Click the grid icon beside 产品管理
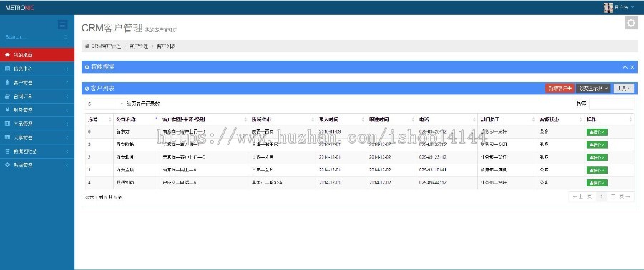Screen dimensions: 644x270 (x=7, y=124)
